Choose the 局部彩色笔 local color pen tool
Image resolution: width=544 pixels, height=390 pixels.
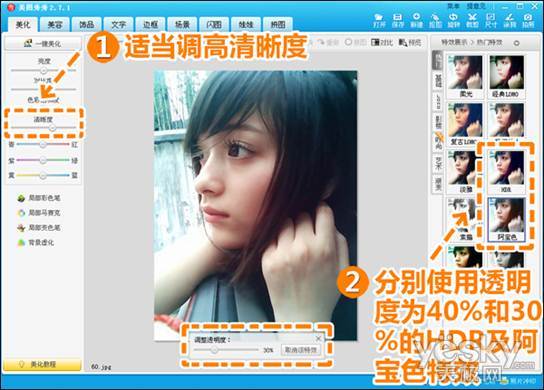point(39,198)
